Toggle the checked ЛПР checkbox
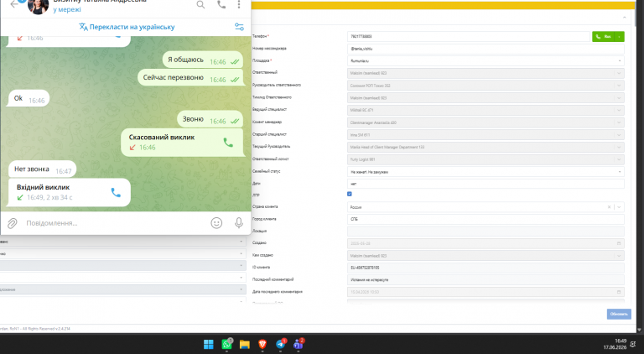Screen dimensions: 644x354 350,194
